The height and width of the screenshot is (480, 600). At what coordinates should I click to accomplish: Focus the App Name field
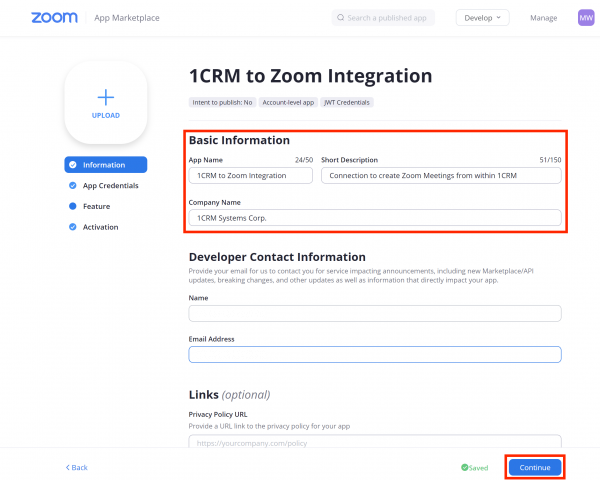[251, 175]
